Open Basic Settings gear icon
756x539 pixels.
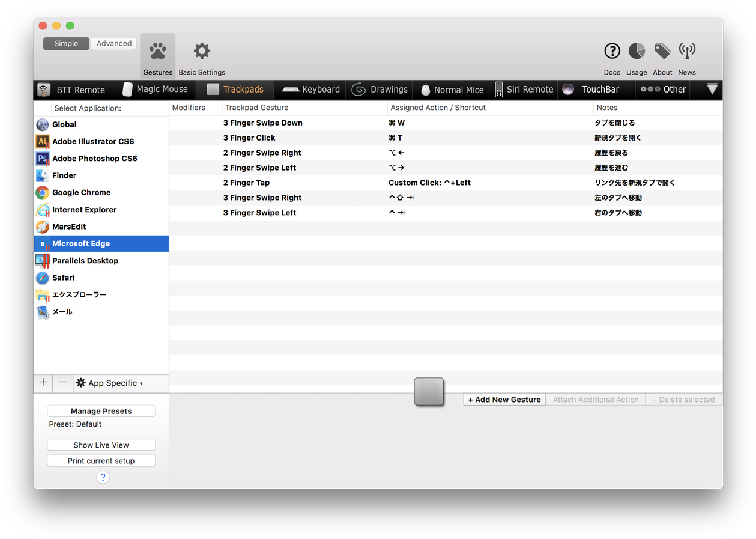pyautogui.click(x=202, y=52)
